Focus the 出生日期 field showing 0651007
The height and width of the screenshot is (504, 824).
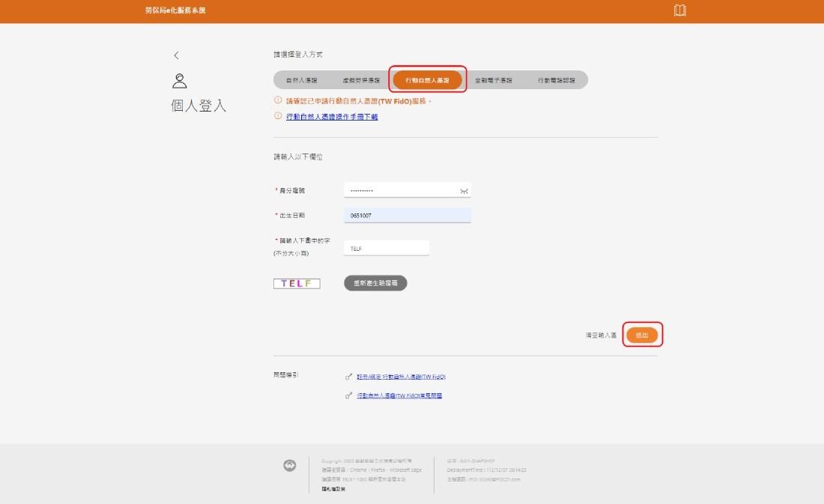408,215
